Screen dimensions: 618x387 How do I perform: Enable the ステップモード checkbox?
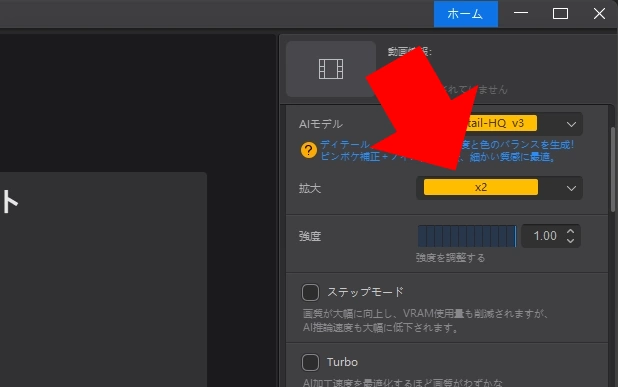(x=310, y=292)
